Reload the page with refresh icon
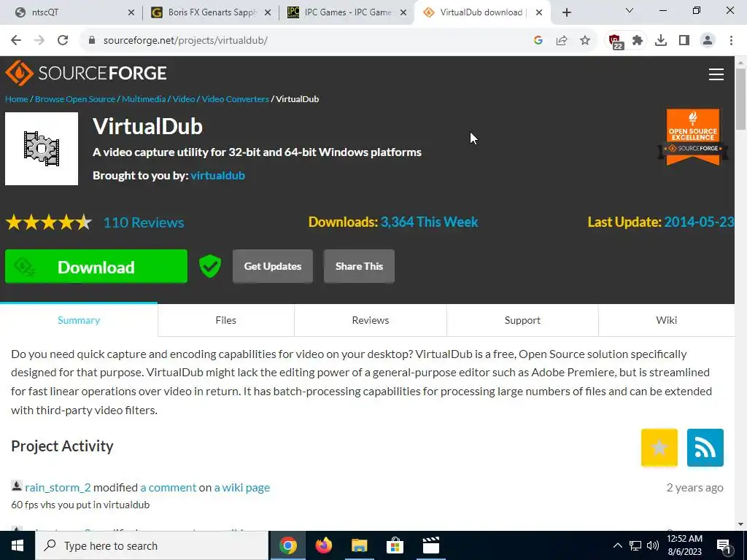The height and width of the screenshot is (560, 747). [63, 41]
